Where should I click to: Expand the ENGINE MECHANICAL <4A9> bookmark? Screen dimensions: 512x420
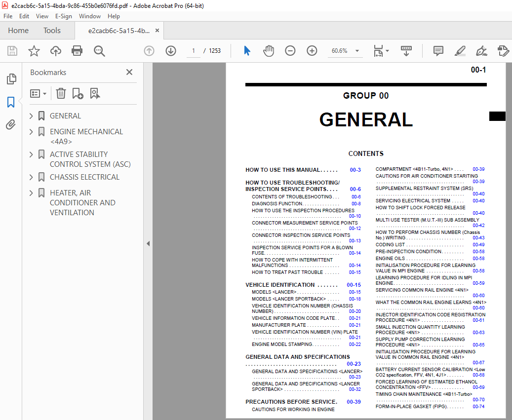pos(31,132)
